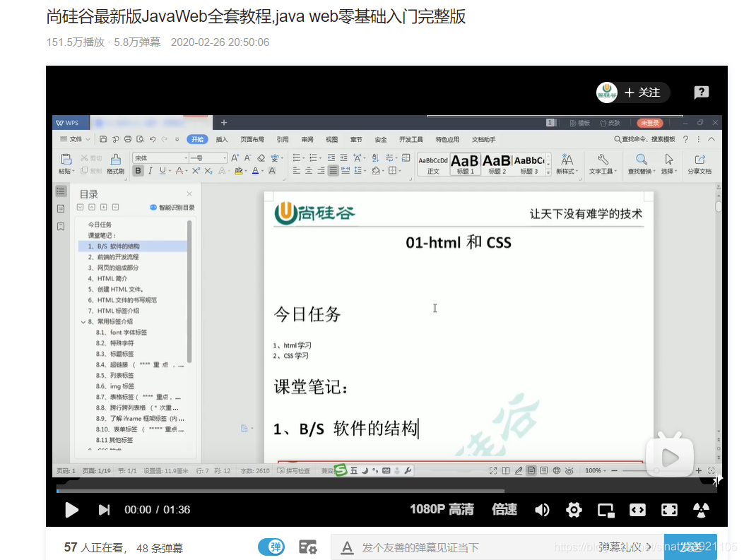The image size is (744, 560).
Task: Collapse the 8、常用标签介绍 outline node
Action: tap(83, 321)
